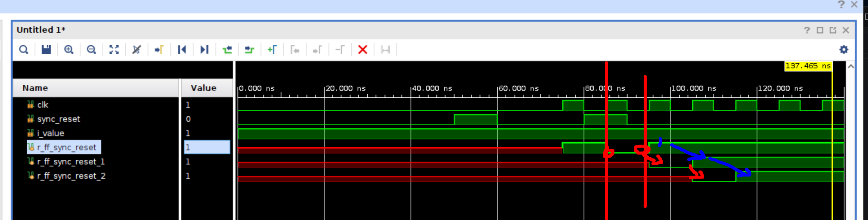Click the 20.000 ns ruler label

[345, 88]
